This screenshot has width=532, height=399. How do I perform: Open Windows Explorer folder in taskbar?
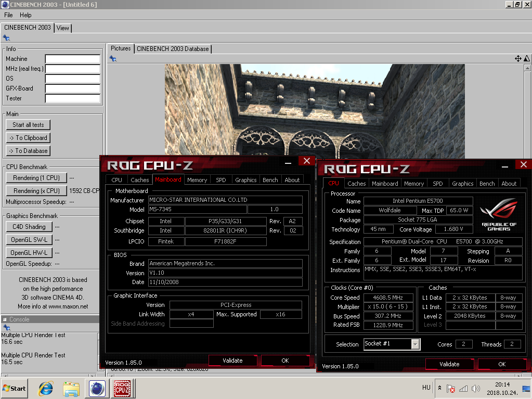tap(71, 388)
